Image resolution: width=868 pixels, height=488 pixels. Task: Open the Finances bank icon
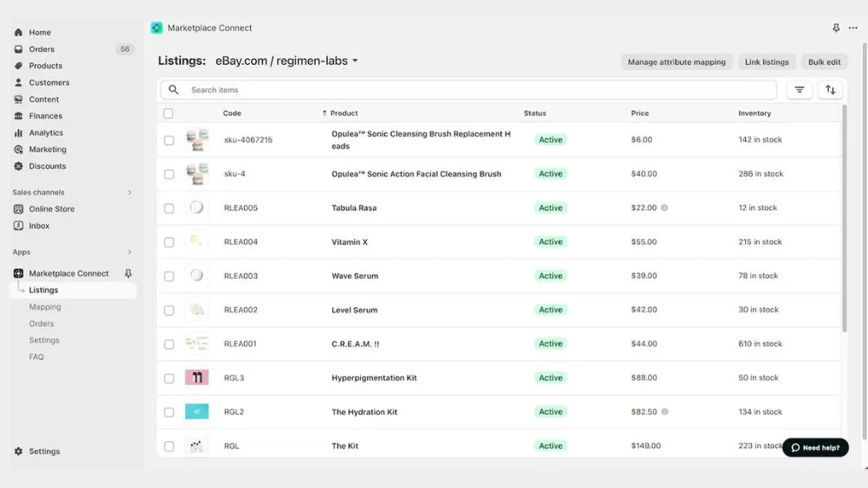point(18,116)
